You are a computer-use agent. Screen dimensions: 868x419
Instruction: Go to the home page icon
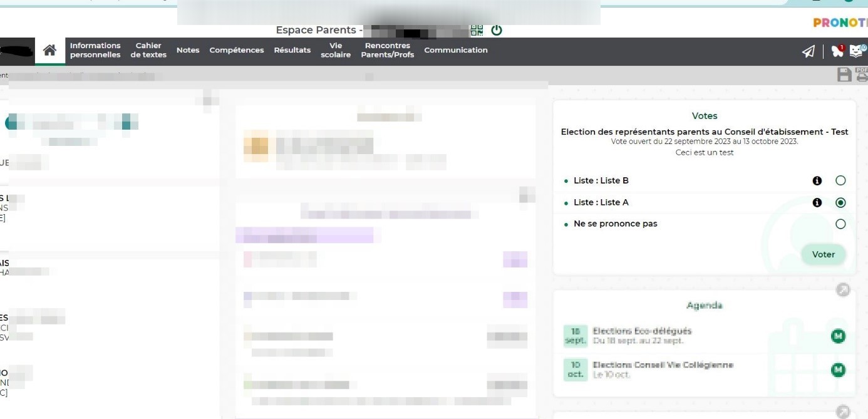coord(49,51)
